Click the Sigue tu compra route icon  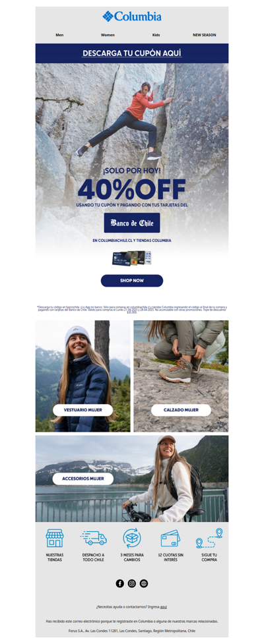click(209, 538)
